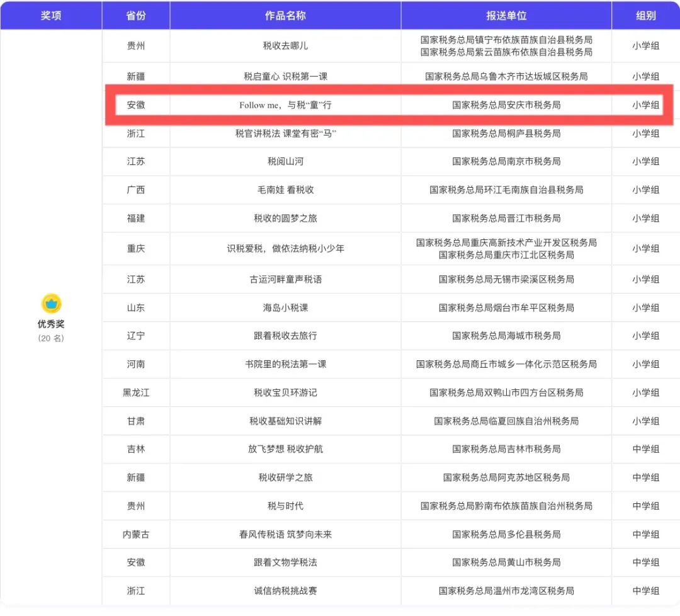Click 国家税务总局吉林市税务局 cell
The width and height of the screenshot is (680, 616).
point(506,449)
